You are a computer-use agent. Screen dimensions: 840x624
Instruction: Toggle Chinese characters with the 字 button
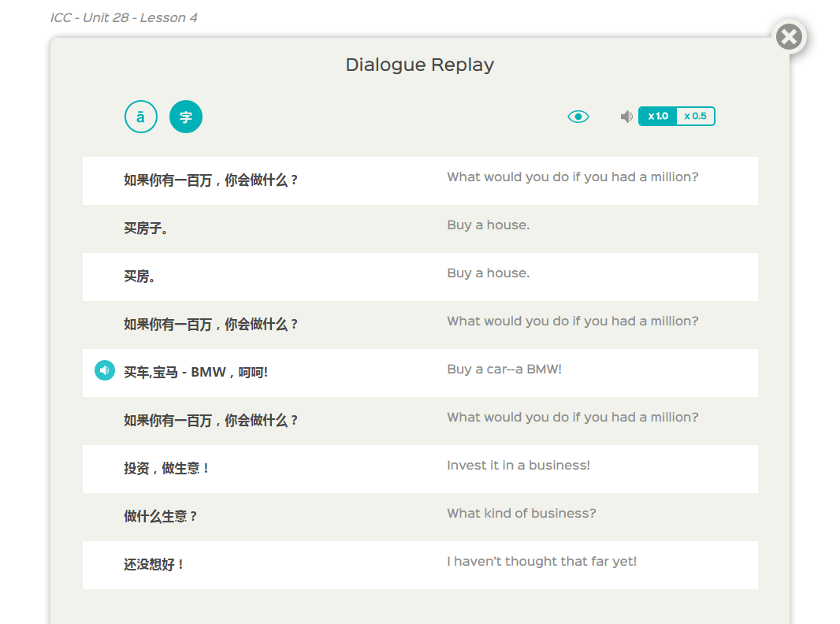point(186,117)
